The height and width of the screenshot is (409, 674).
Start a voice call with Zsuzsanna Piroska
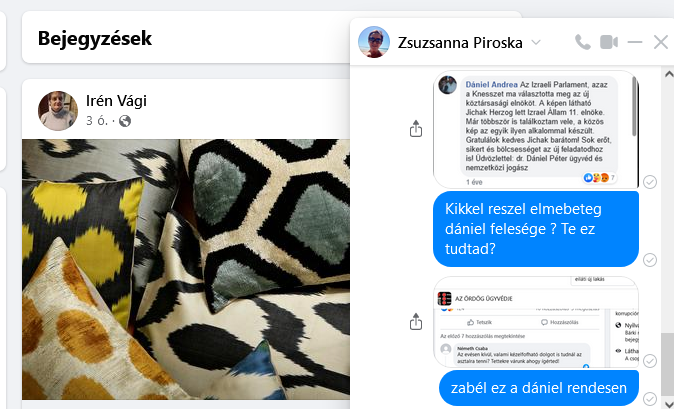[583, 42]
